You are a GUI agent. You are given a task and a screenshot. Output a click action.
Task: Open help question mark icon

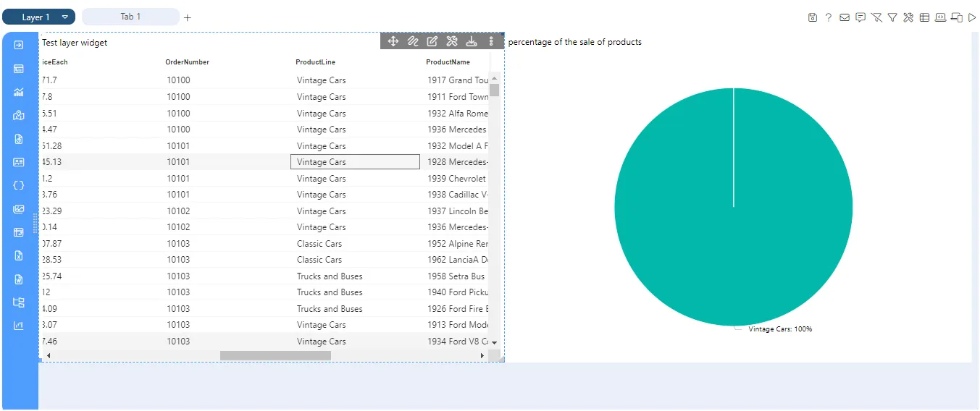click(829, 17)
